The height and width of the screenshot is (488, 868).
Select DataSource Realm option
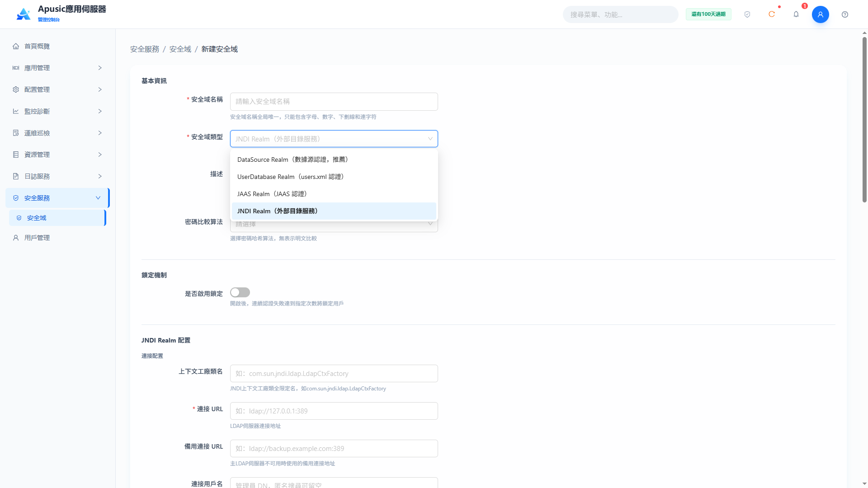(334, 160)
